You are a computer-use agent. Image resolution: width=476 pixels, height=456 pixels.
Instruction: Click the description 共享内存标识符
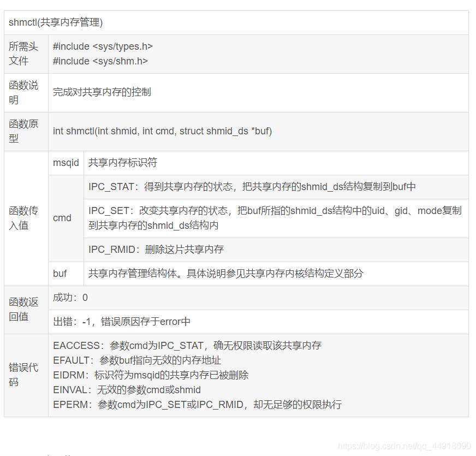123,163
